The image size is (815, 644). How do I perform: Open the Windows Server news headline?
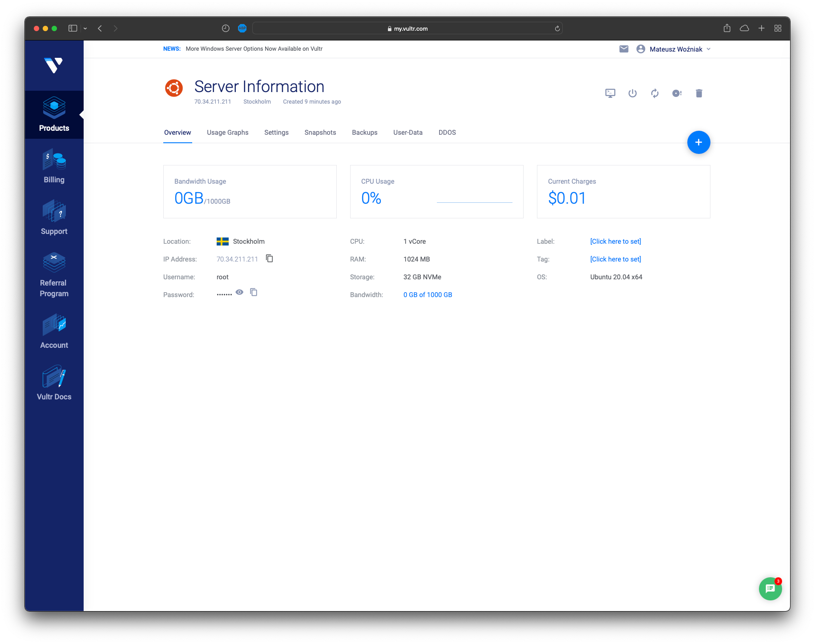(254, 49)
